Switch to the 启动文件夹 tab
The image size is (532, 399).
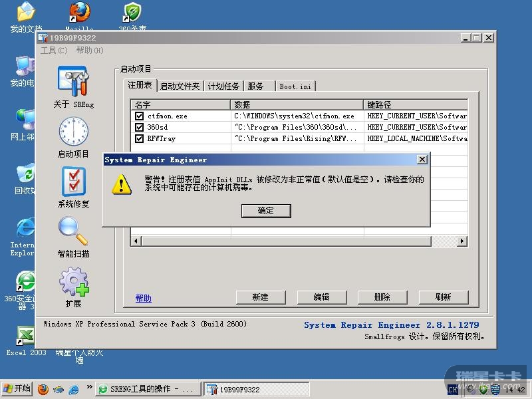coord(180,86)
